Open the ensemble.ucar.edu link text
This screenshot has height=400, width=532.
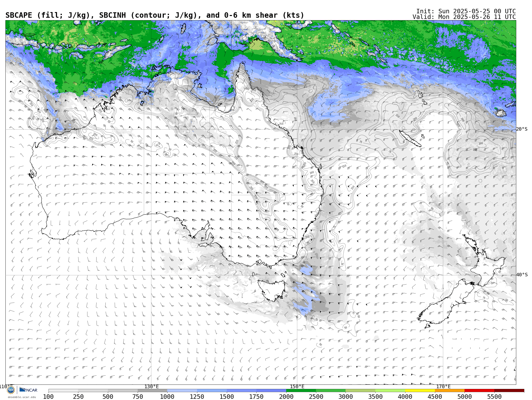click(x=22, y=397)
